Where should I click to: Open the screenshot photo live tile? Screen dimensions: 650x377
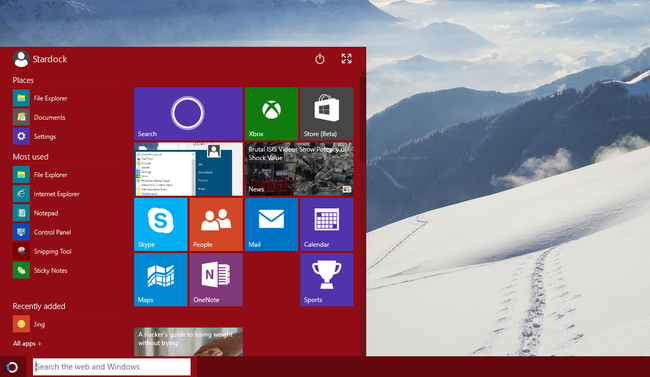coord(188,169)
